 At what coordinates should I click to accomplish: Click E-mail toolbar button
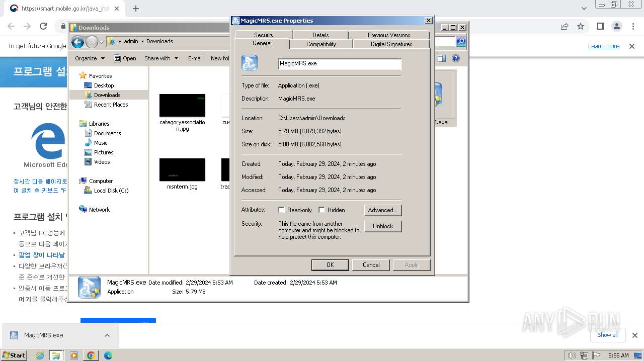point(195,58)
